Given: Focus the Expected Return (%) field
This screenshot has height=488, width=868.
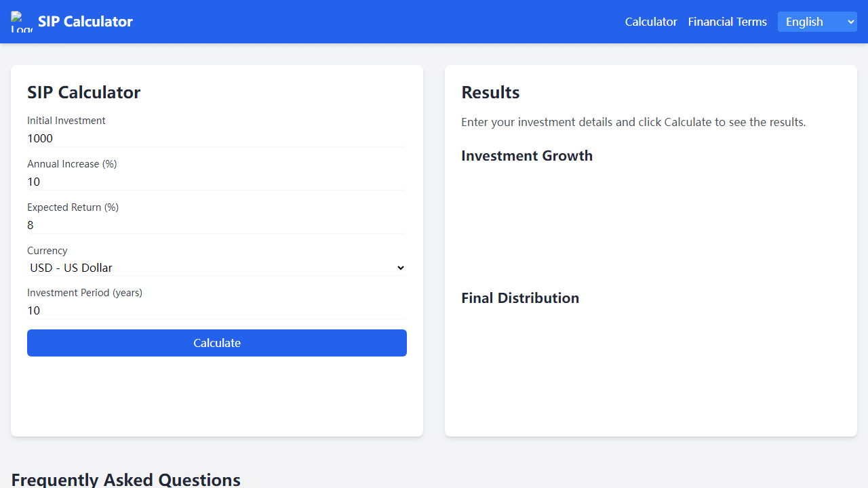Looking at the screenshot, I should click(x=217, y=225).
